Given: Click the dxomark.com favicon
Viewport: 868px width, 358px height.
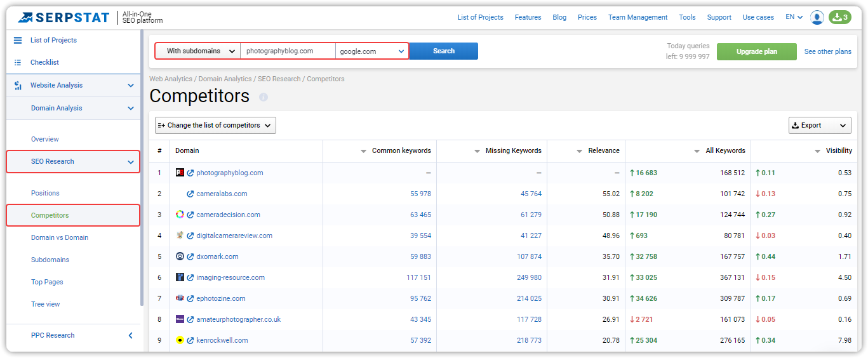Looking at the screenshot, I should (180, 256).
